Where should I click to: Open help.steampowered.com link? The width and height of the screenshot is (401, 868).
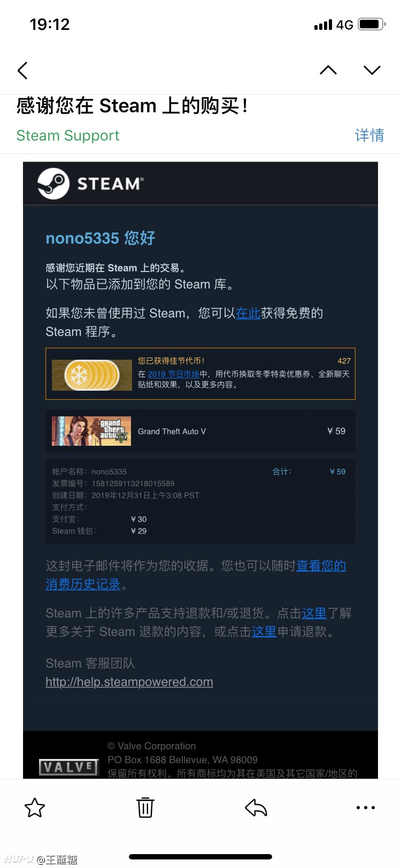coord(129,682)
